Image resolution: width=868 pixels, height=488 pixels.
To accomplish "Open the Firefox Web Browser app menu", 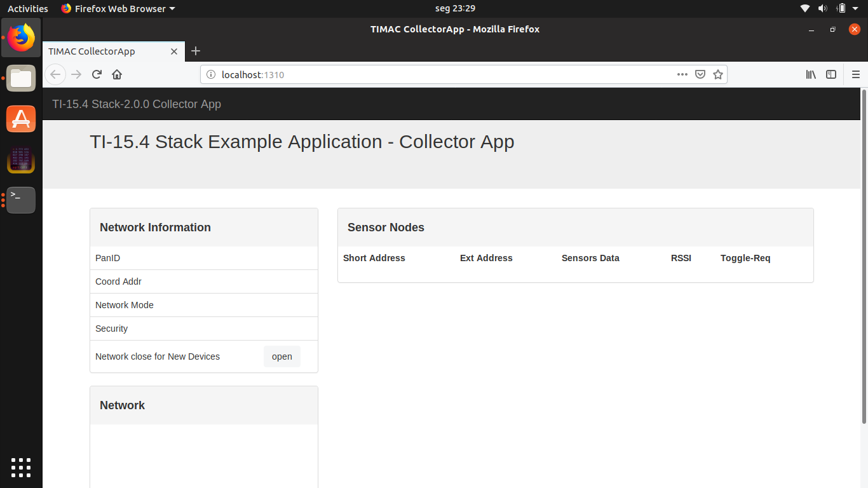I will pyautogui.click(x=118, y=8).
